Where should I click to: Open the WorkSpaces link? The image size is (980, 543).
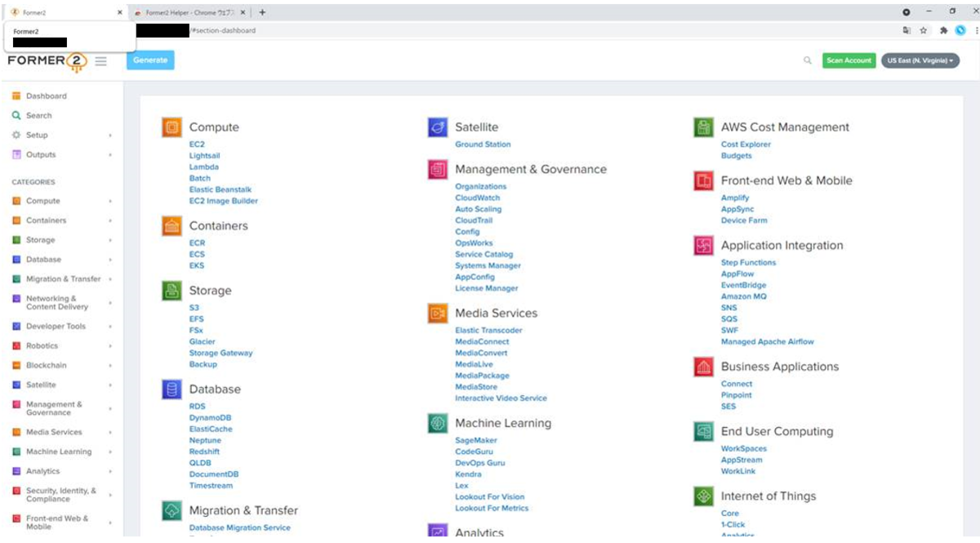pyautogui.click(x=744, y=449)
